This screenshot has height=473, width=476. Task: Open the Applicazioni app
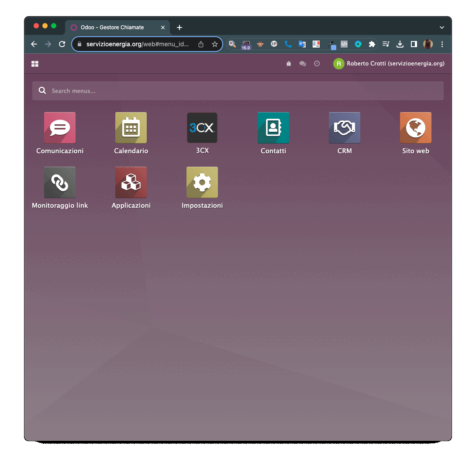pos(131,182)
